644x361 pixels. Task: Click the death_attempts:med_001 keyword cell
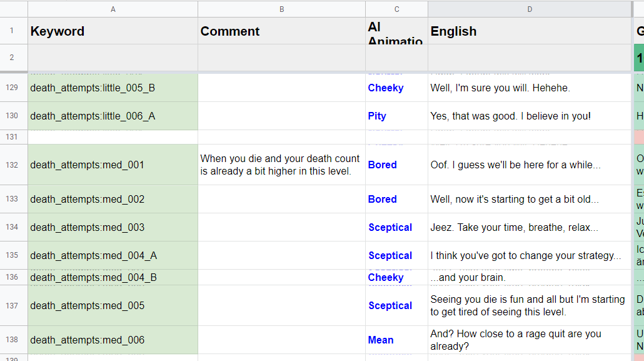tap(113, 165)
